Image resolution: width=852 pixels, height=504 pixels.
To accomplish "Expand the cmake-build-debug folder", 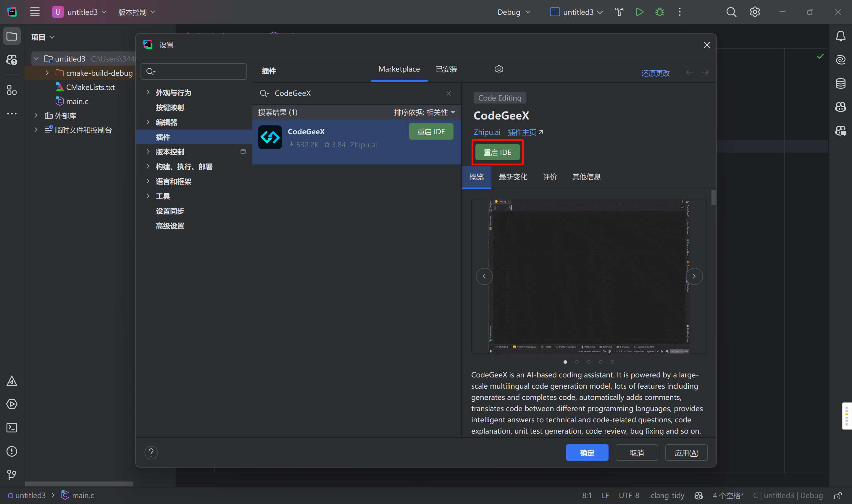I will pyautogui.click(x=47, y=73).
